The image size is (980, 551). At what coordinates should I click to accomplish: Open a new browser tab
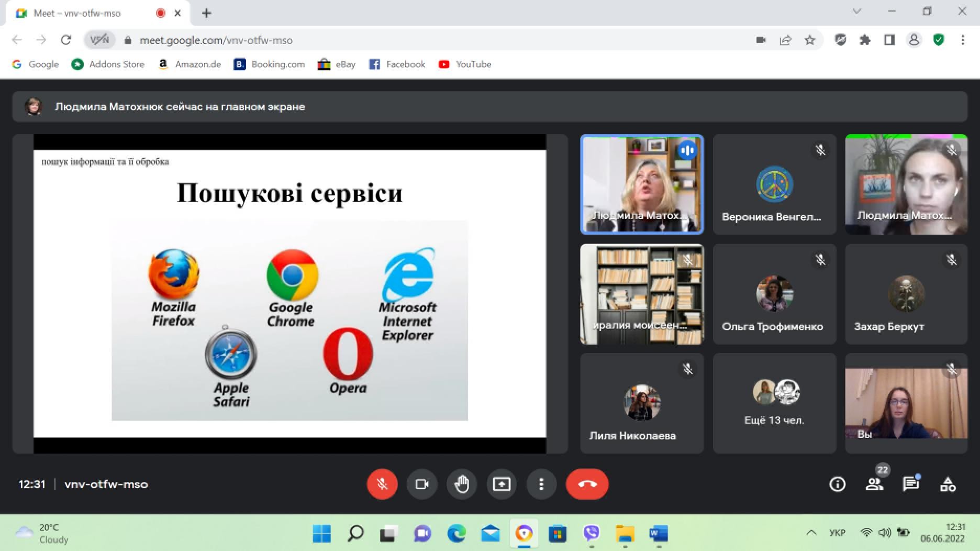coord(207,13)
